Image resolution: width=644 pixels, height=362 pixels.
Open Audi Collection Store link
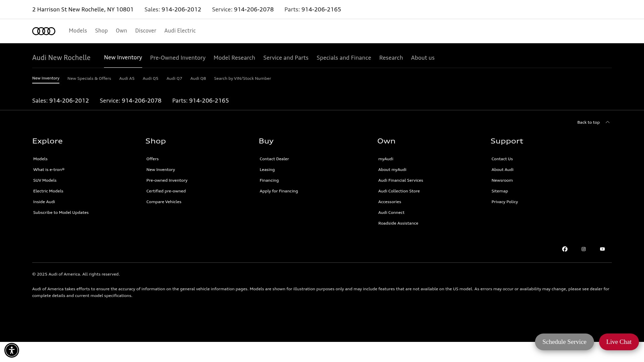tap(399, 191)
